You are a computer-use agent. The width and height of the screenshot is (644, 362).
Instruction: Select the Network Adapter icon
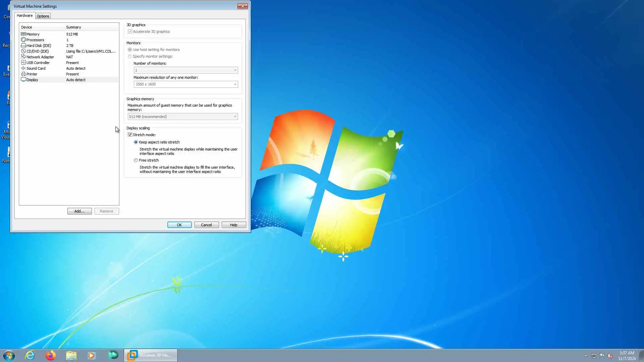click(23, 57)
